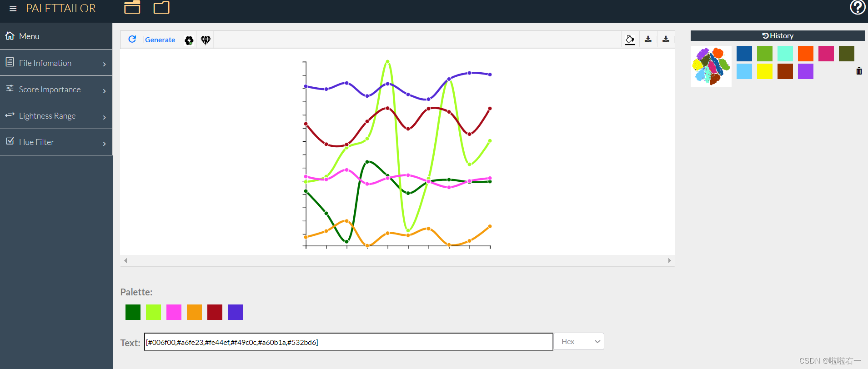Image resolution: width=868 pixels, height=369 pixels.
Task: Click the diamond gem icon in the toolbar
Action: coord(206,40)
